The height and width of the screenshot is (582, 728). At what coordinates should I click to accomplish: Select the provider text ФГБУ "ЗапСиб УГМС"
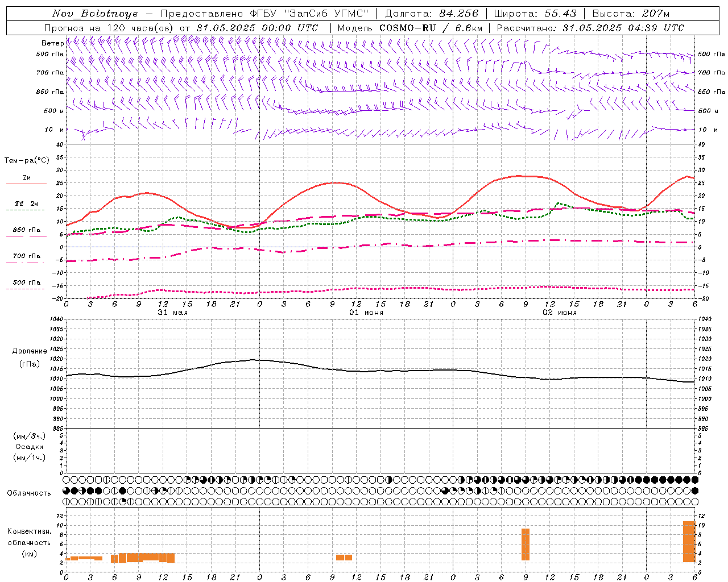click(x=309, y=14)
